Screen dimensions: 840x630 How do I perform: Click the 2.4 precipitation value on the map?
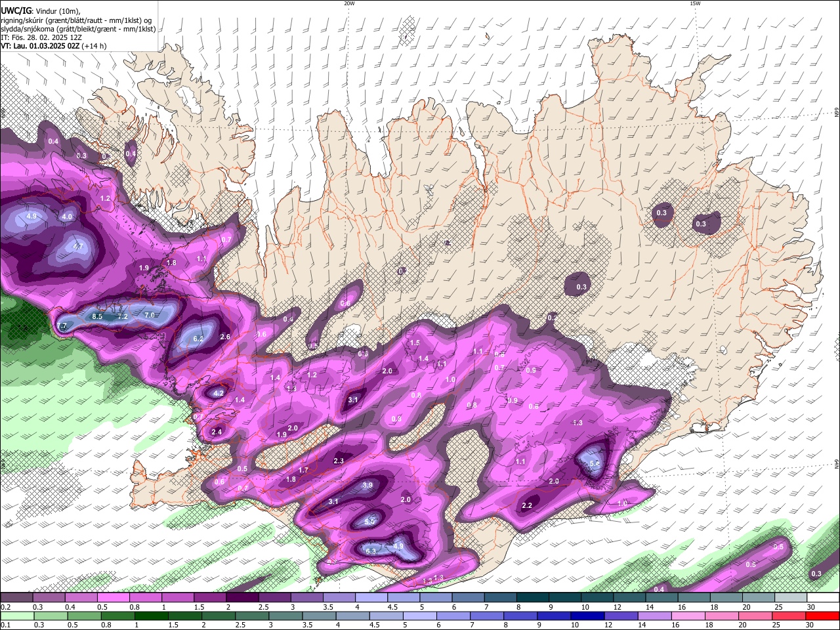click(x=217, y=431)
